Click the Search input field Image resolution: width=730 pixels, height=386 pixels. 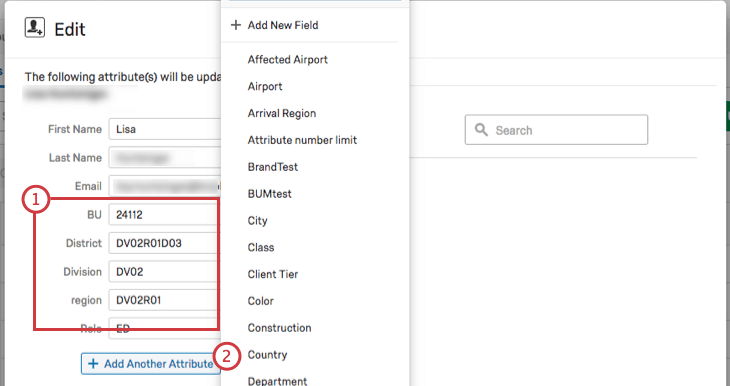[556, 130]
